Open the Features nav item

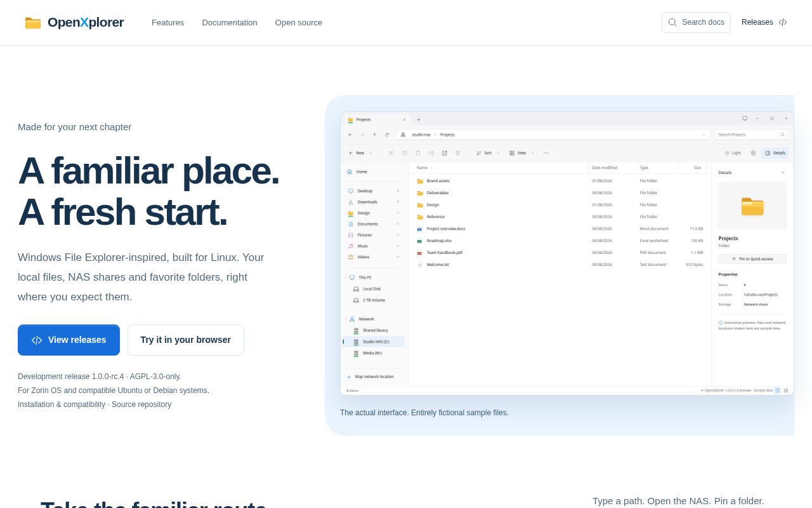point(167,23)
